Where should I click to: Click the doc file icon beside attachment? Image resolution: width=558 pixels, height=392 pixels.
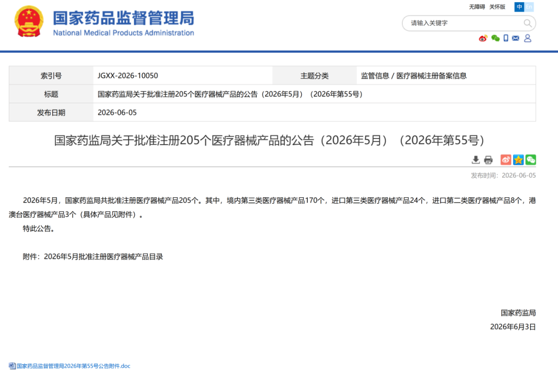click(12, 366)
